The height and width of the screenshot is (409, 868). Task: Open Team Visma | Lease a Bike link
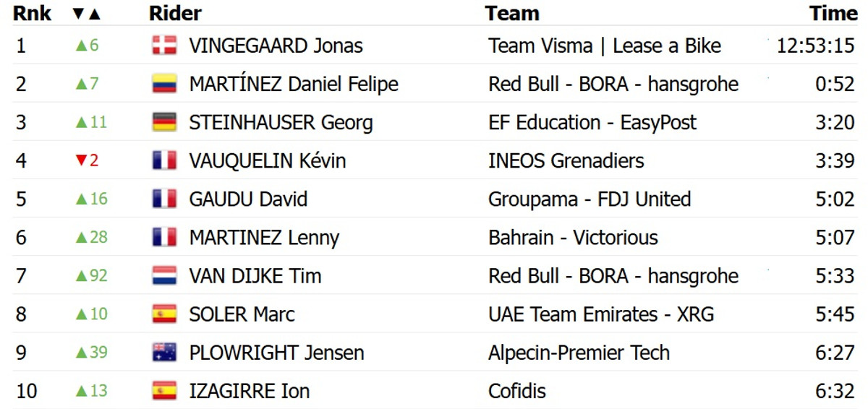pyautogui.click(x=605, y=46)
